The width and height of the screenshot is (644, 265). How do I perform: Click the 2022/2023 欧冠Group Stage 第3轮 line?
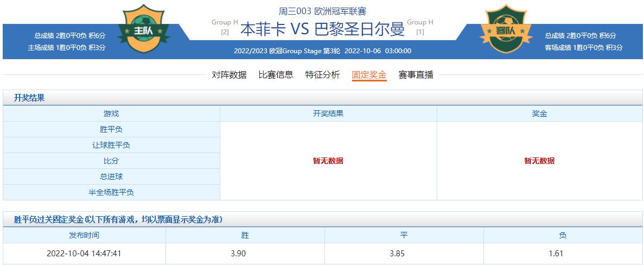(x=322, y=51)
